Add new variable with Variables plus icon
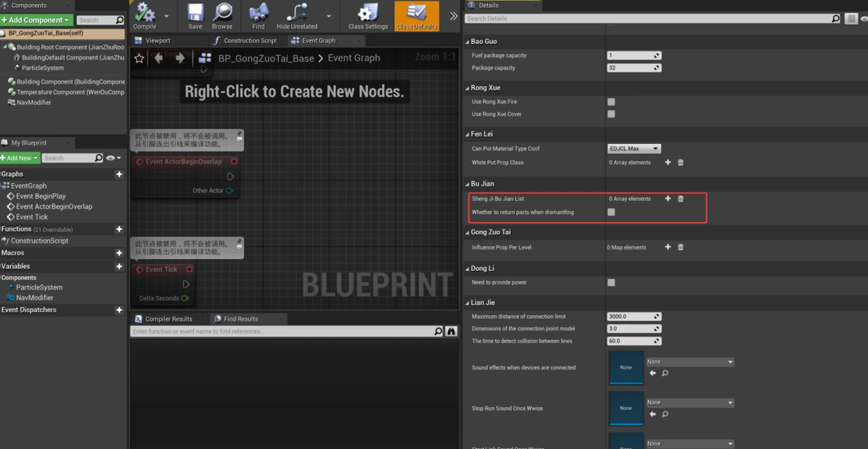 [x=119, y=266]
